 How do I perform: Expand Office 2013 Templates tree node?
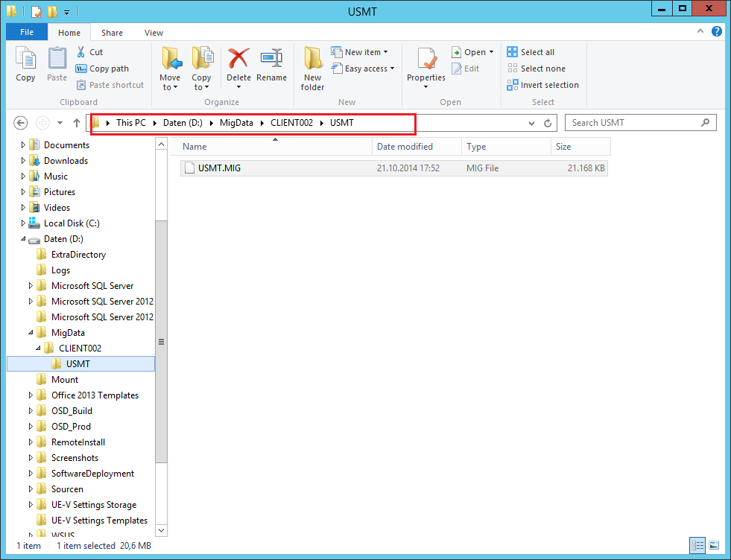31,395
